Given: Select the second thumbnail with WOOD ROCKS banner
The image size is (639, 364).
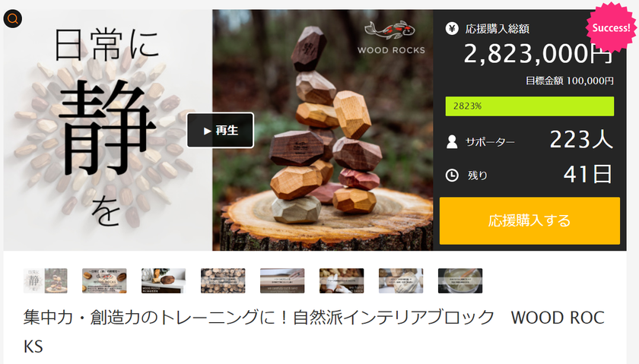Looking at the screenshot, I should point(104,280).
